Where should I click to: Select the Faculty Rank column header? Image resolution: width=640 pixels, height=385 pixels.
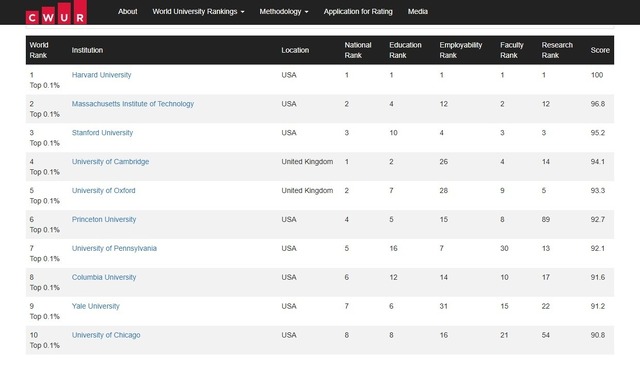pyautogui.click(x=512, y=50)
